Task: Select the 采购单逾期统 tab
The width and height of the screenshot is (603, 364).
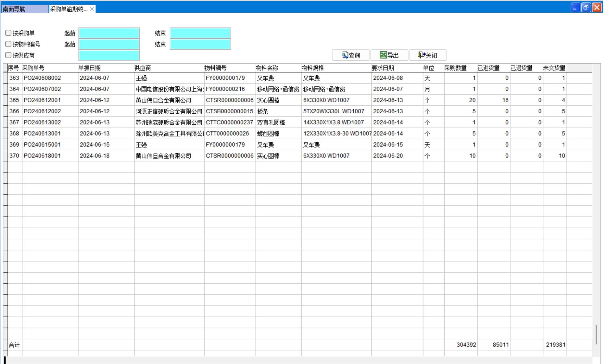Action: tap(69, 9)
